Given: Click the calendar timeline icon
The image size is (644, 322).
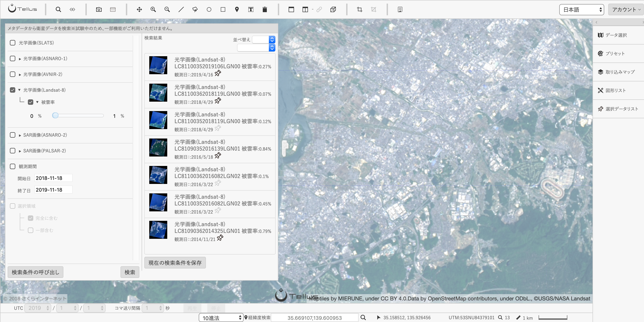Looking at the screenshot, I should tap(113, 9).
